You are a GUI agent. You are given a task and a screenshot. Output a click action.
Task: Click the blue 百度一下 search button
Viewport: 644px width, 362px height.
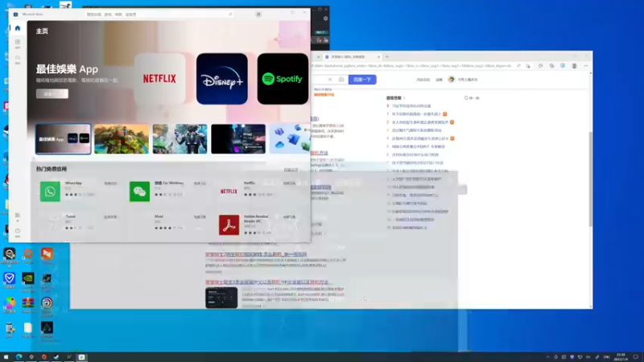(362, 80)
